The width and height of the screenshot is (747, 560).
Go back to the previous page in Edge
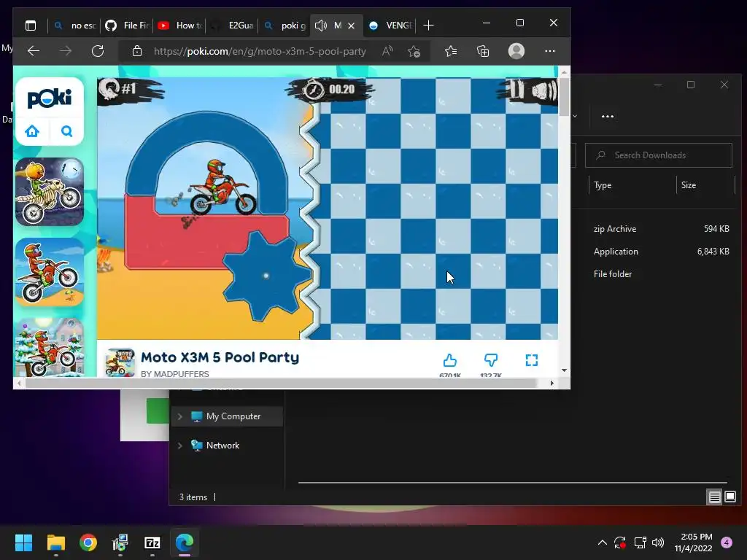34,51
